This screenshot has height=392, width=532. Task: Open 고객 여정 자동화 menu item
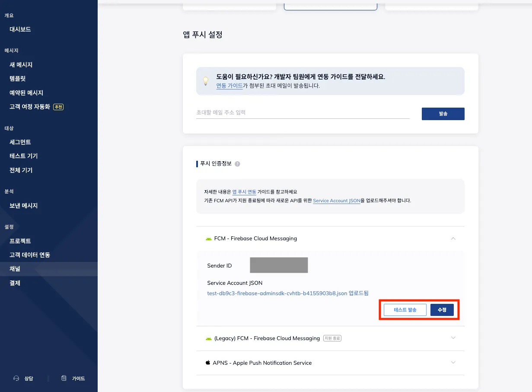click(x=30, y=107)
